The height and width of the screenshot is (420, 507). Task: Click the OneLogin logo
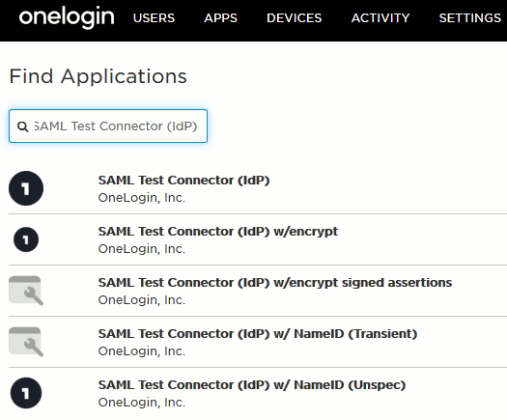coord(67,17)
